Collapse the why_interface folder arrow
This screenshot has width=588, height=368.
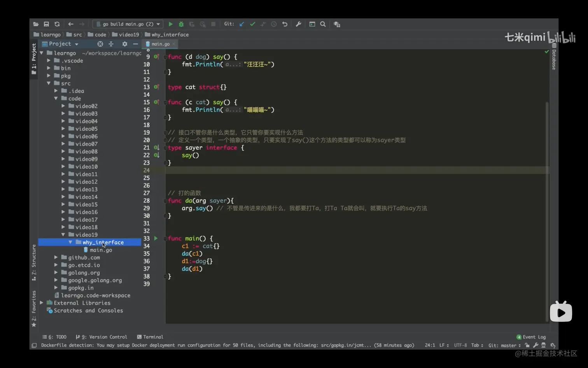click(x=70, y=242)
